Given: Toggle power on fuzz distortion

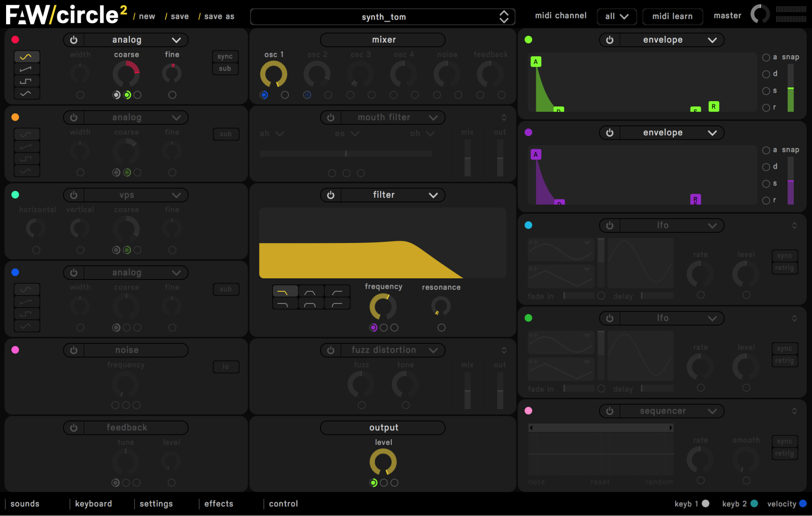Looking at the screenshot, I should pyautogui.click(x=331, y=350).
